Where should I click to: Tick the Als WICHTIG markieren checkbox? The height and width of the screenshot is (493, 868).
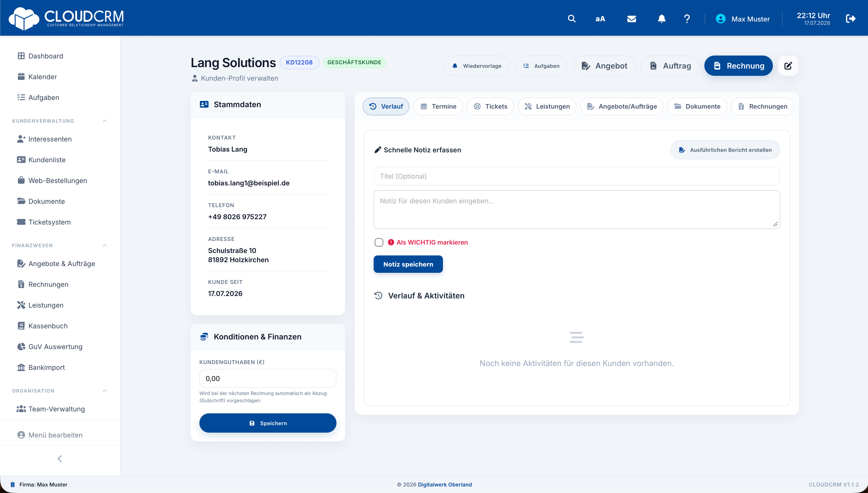coord(379,242)
